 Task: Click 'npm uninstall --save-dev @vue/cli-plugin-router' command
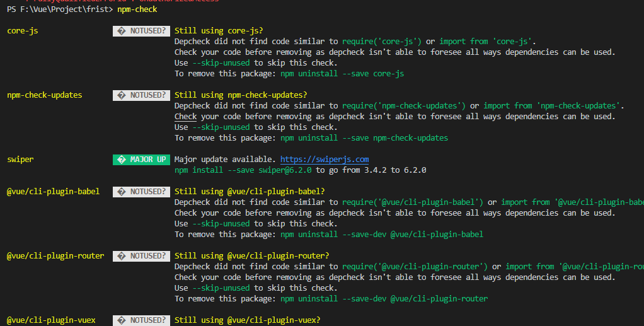point(384,299)
